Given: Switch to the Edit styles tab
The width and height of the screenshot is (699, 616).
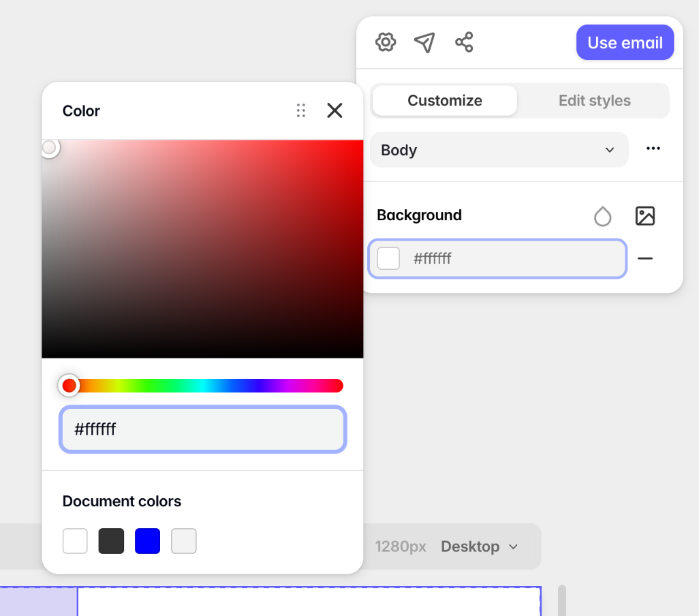Looking at the screenshot, I should (594, 100).
